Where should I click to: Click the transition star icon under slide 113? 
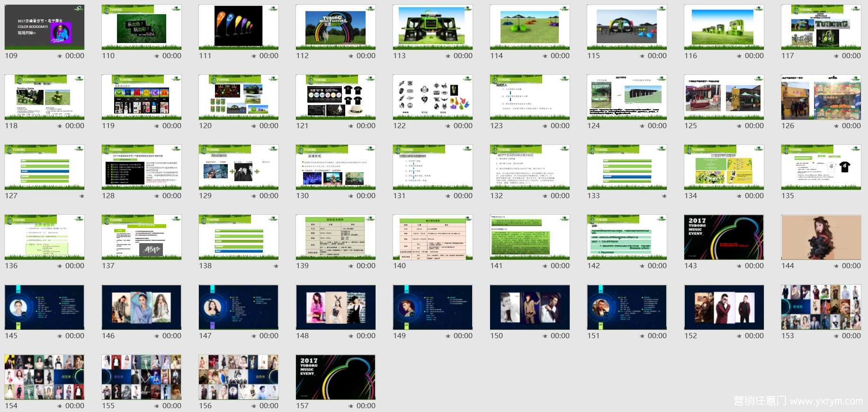click(x=447, y=56)
